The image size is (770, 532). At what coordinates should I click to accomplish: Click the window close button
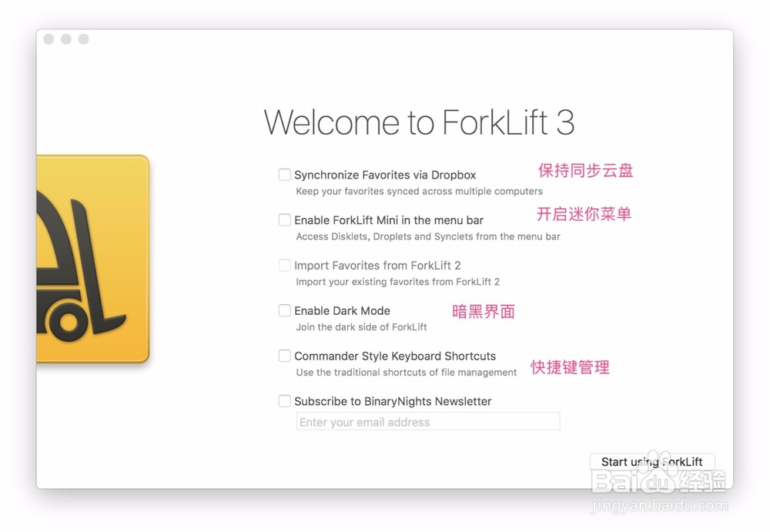[x=49, y=38]
